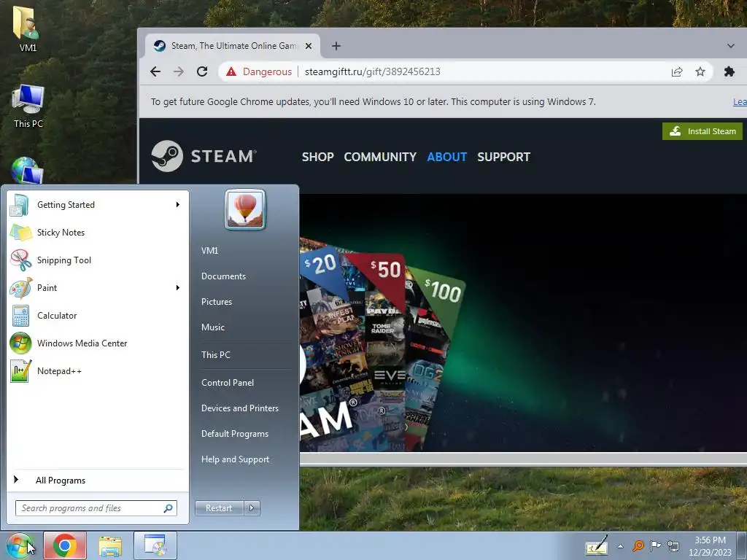Viewport: 747px width, 560px height.
Task: Open Help and Support
Action: 236,459
